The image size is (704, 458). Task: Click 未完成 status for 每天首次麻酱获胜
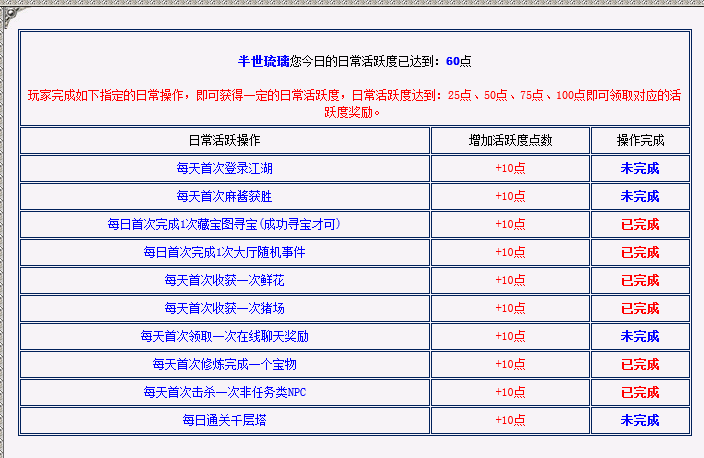click(640, 196)
